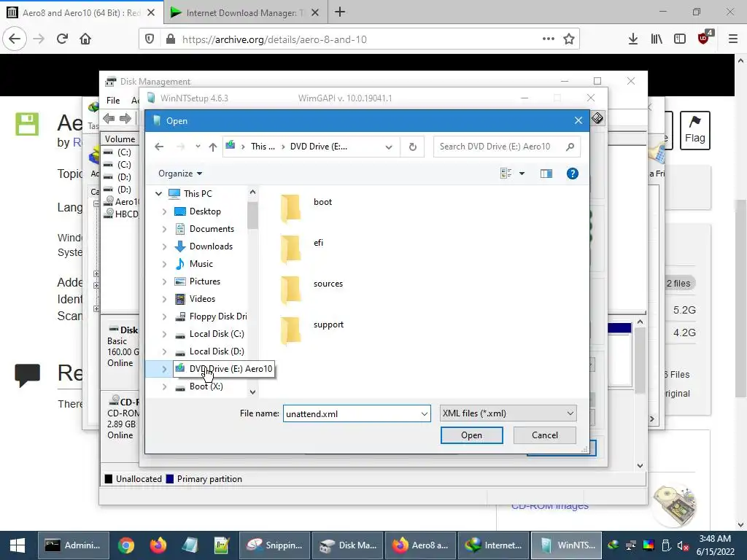This screenshot has width=747, height=560.
Task: Open page actions three-dot menu
Action: [x=549, y=39]
